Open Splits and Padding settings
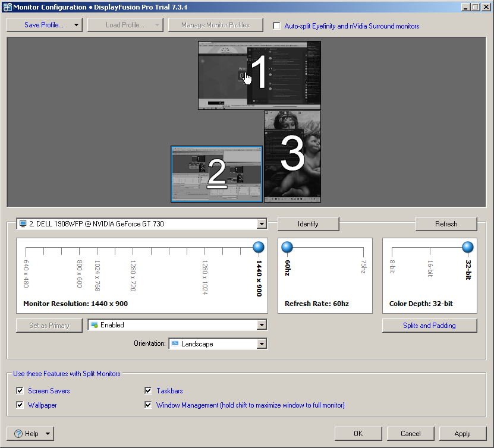The image size is (494, 448). [x=429, y=326]
